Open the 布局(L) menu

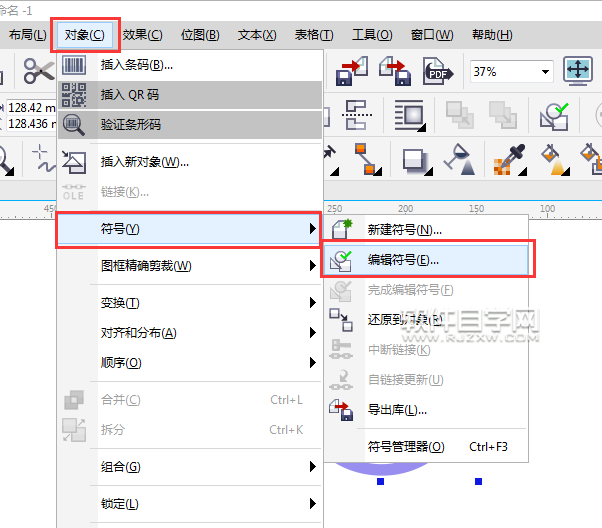(x=28, y=35)
